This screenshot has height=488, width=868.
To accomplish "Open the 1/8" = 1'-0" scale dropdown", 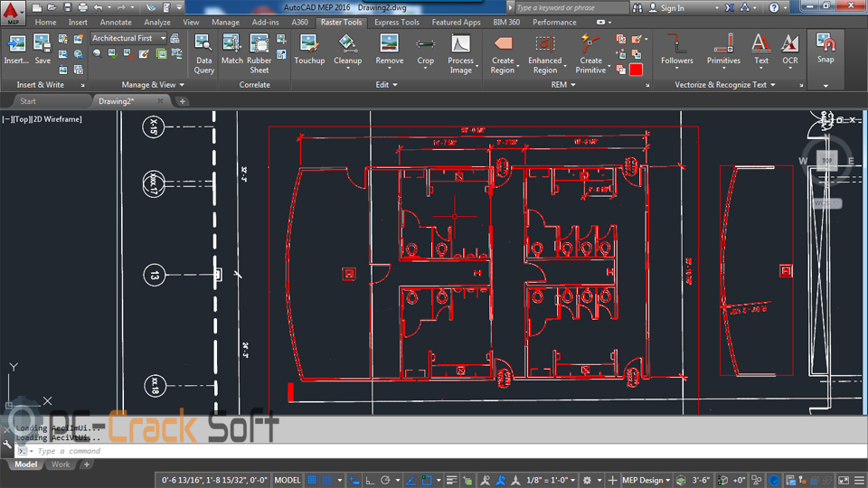I will pos(551,480).
